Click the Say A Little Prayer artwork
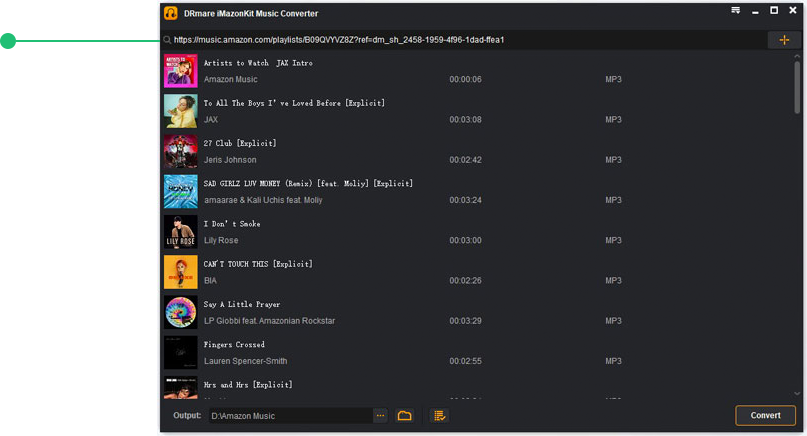Screen dimensions: 807x436 point(180,312)
